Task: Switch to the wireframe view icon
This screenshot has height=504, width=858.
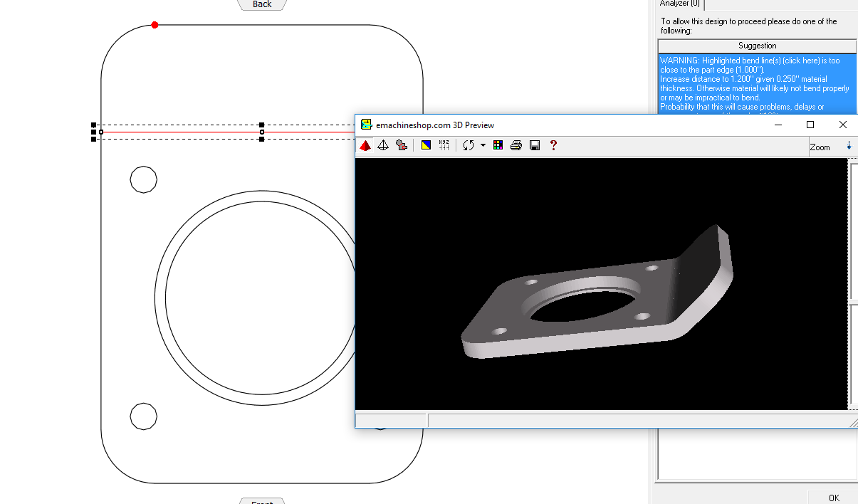Action: (x=383, y=145)
